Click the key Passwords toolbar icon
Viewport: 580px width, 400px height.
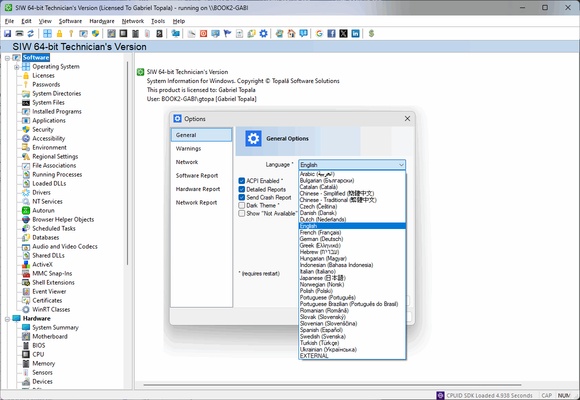[71, 34]
